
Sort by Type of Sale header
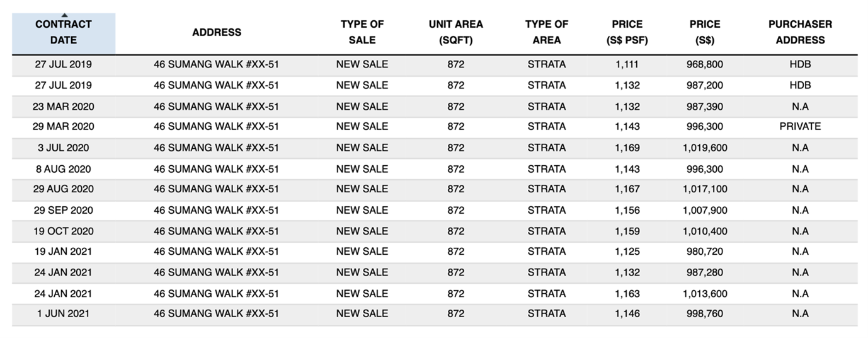coord(362,32)
